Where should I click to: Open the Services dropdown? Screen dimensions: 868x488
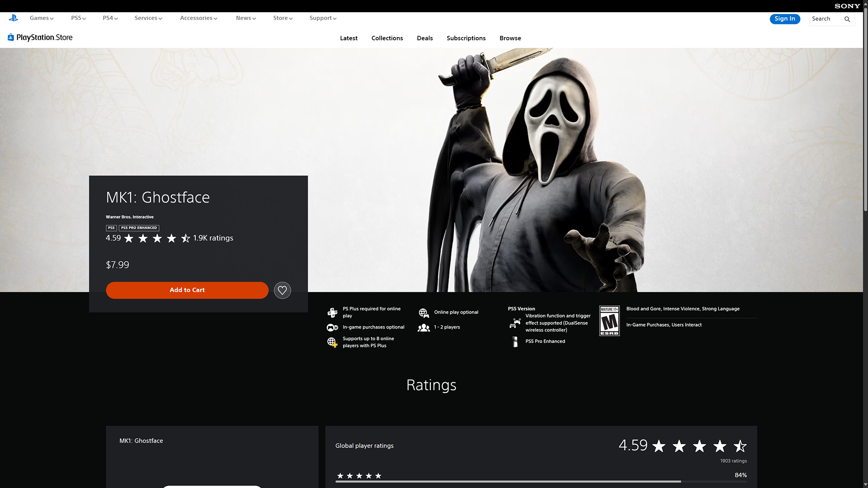pos(148,18)
